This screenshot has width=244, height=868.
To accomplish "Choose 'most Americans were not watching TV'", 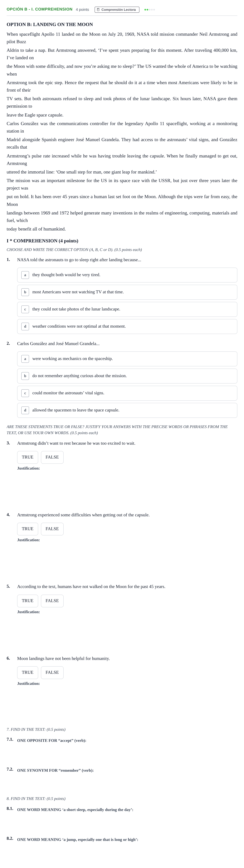I will (x=127, y=292).
